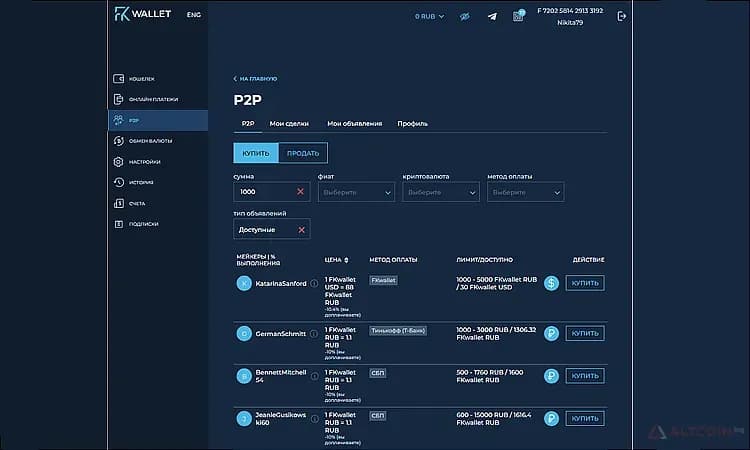Screen dimensions: 750x450
Task: Switch to Мои сделки tab
Action: pyautogui.click(x=289, y=123)
